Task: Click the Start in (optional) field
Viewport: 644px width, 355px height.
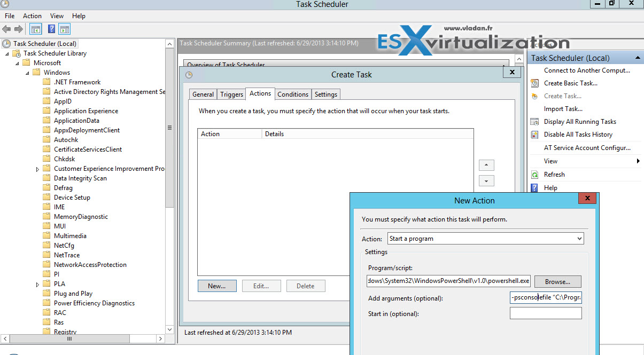Action: click(546, 313)
